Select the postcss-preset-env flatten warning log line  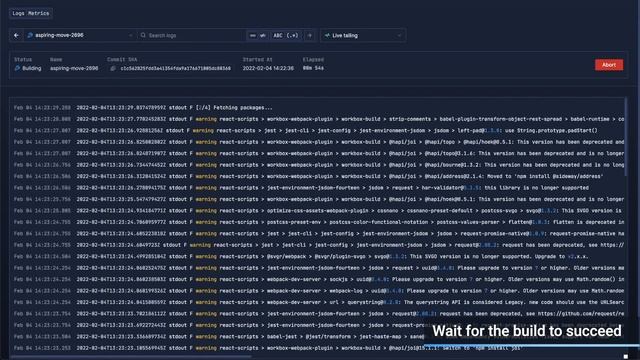click(x=318, y=222)
